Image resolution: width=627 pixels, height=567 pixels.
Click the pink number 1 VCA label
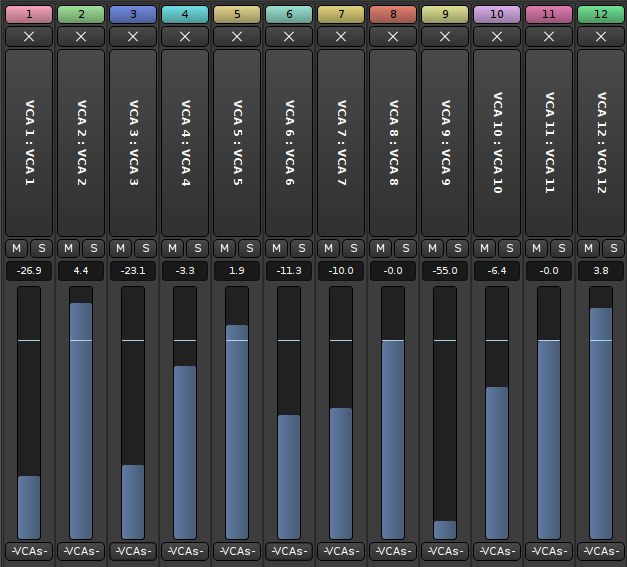coord(29,14)
